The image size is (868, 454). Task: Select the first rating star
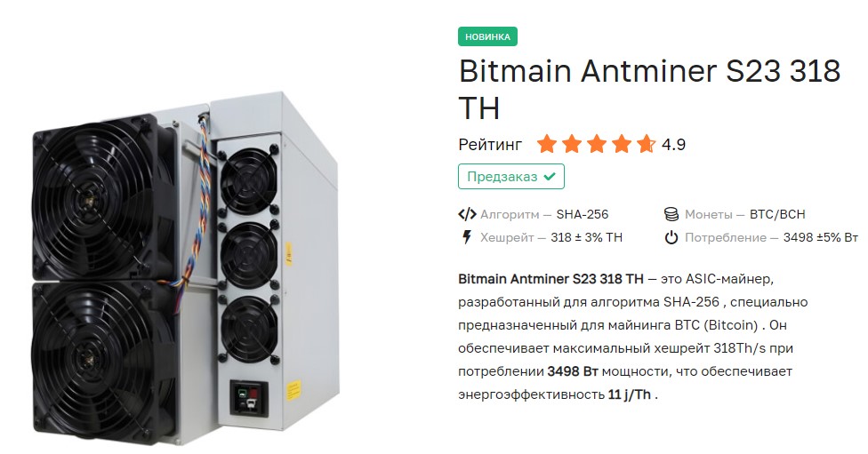(546, 144)
